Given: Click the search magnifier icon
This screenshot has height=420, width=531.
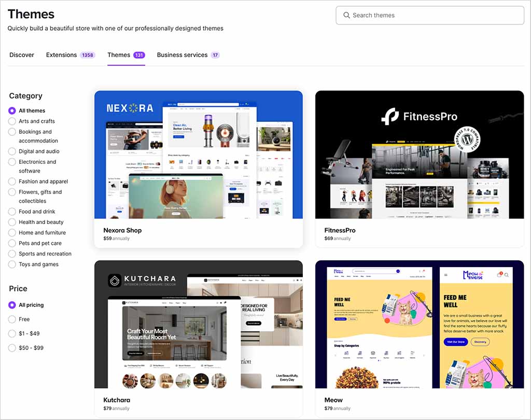Looking at the screenshot, I should click(346, 15).
